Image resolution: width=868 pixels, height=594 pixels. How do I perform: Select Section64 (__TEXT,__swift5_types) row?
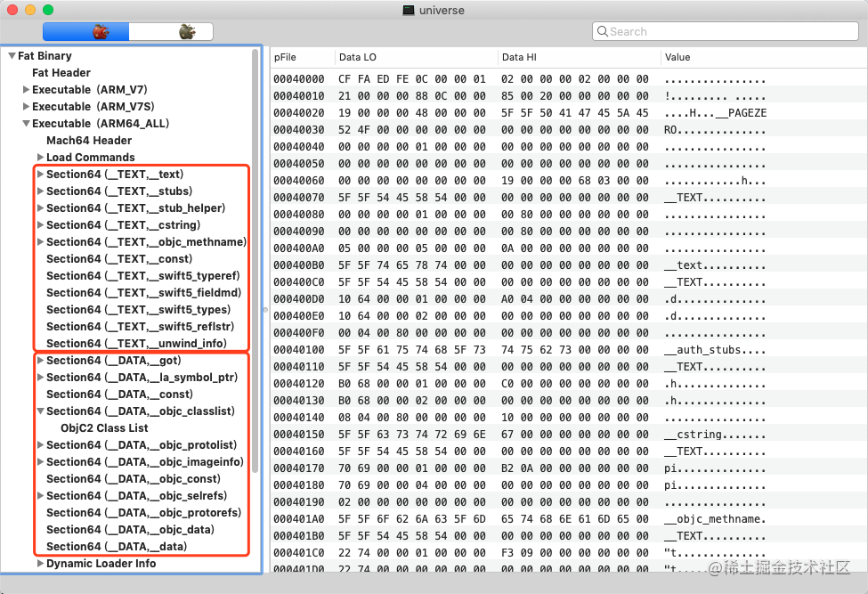point(138,309)
